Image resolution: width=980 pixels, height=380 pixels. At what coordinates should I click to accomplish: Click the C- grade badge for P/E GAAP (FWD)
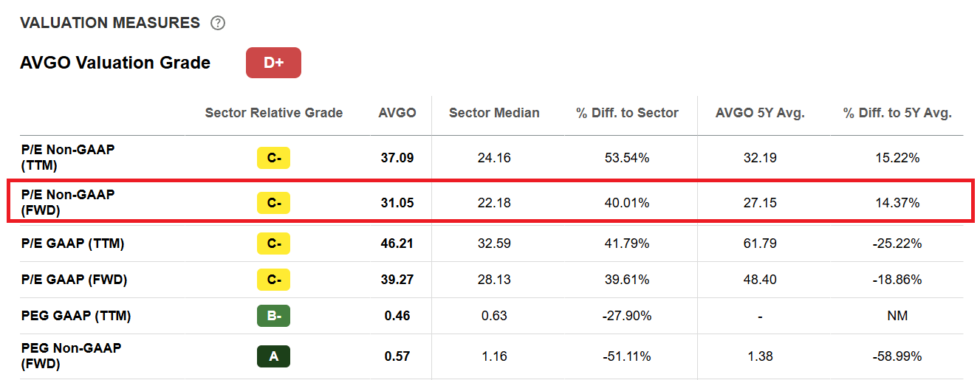[274, 280]
